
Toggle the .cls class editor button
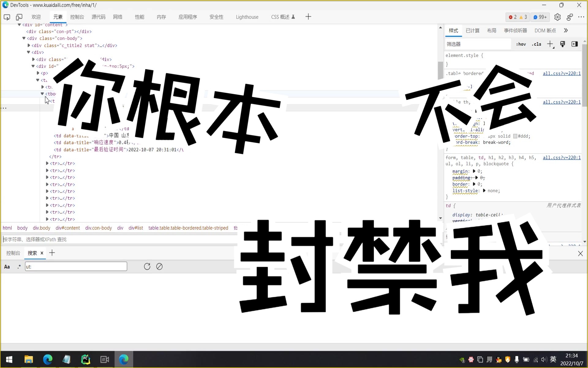(x=536, y=44)
